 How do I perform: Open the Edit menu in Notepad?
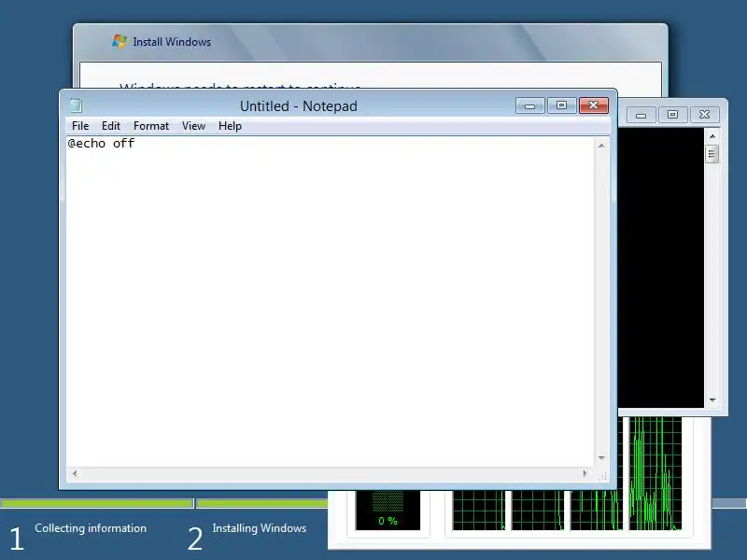110,126
